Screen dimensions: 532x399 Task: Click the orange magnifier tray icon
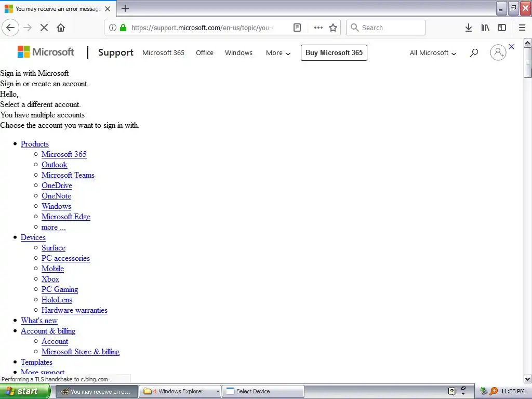494,391
